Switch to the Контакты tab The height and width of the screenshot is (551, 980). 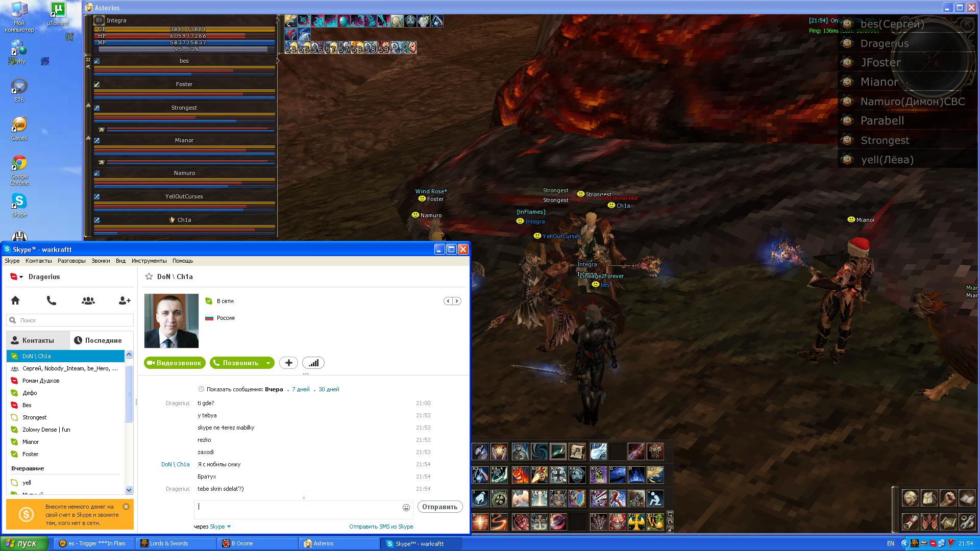[x=38, y=340]
